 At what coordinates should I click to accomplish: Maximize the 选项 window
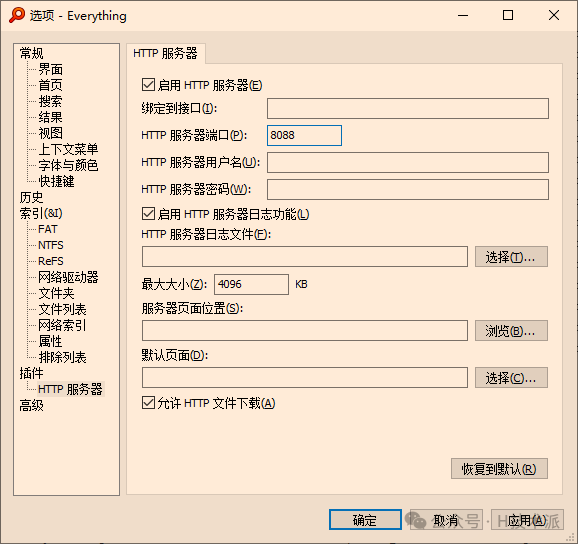508,15
